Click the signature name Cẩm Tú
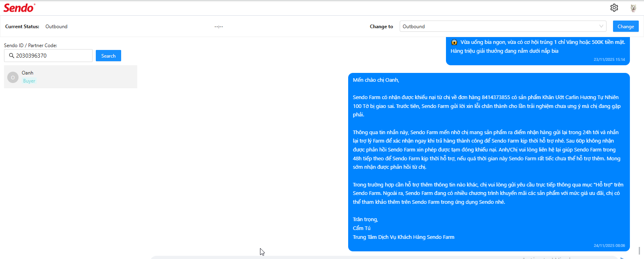Viewport: 644px width, 259px height. (361, 228)
